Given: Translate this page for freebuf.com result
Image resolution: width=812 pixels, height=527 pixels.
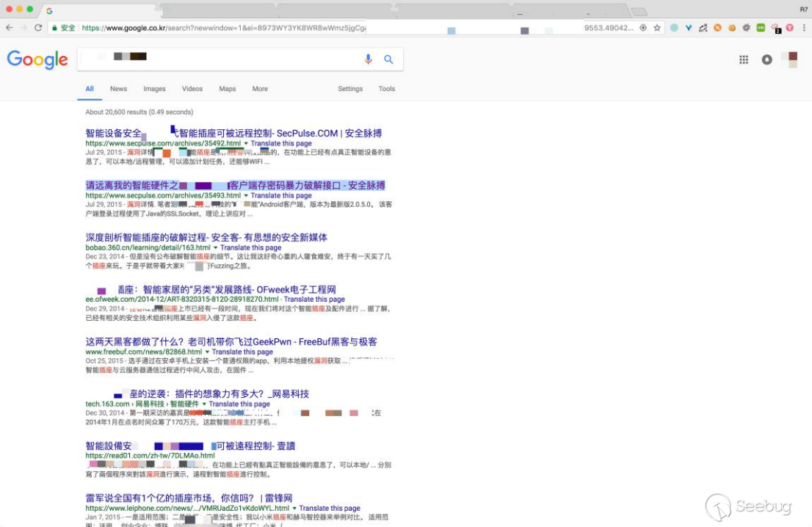Looking at the screenshot, I should click(x=242, y=352).
